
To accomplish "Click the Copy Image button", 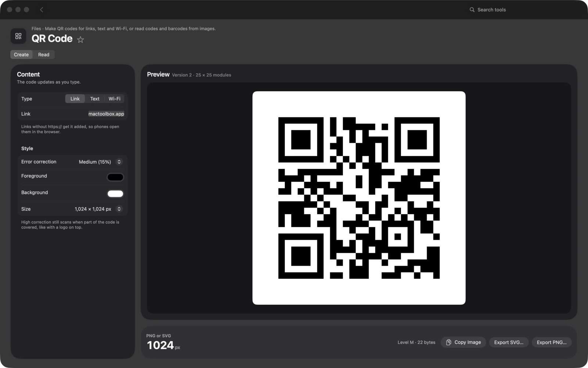I will pos(463,342).
